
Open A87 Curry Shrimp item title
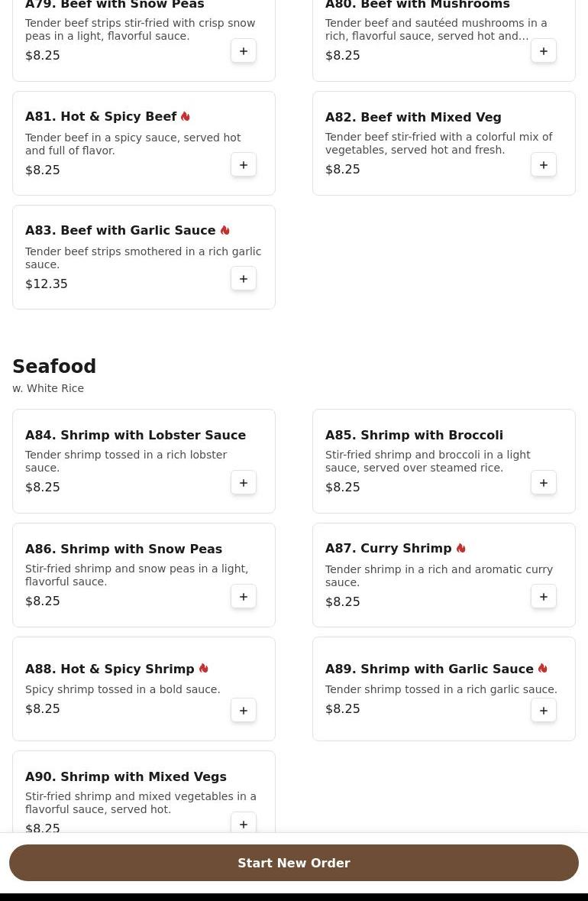pos(389,549)
